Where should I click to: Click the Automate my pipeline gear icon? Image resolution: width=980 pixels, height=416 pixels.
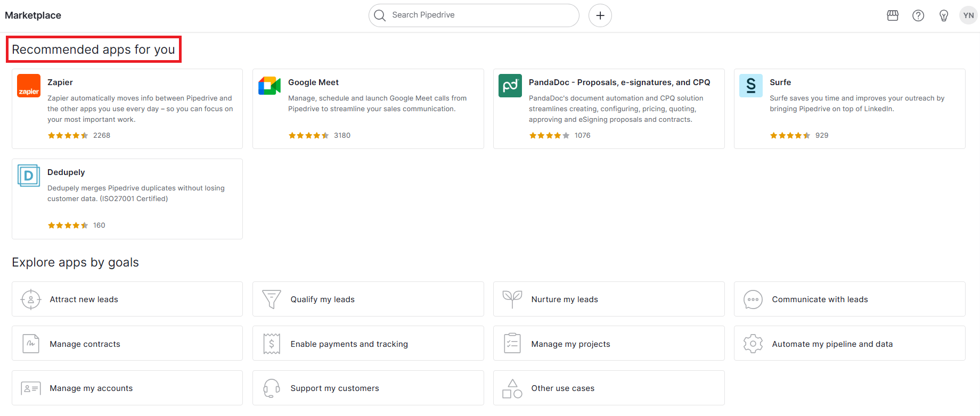tap(753, 344)
